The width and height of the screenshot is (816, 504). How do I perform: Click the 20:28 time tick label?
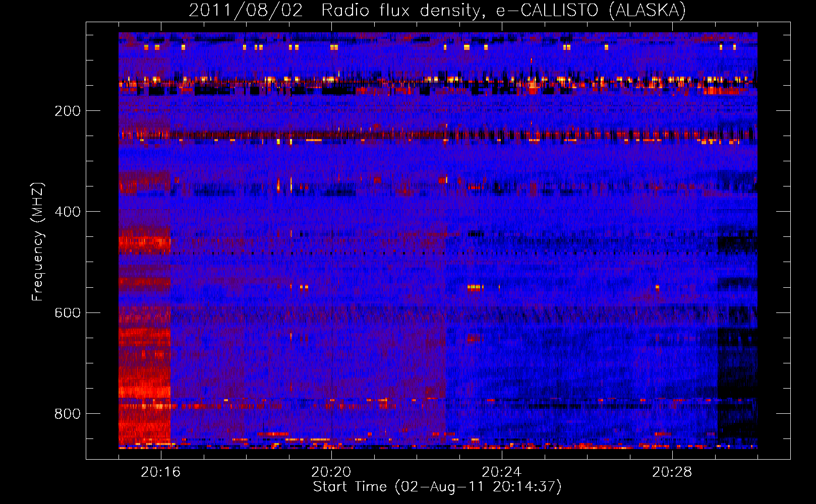(x=672, y=472)
